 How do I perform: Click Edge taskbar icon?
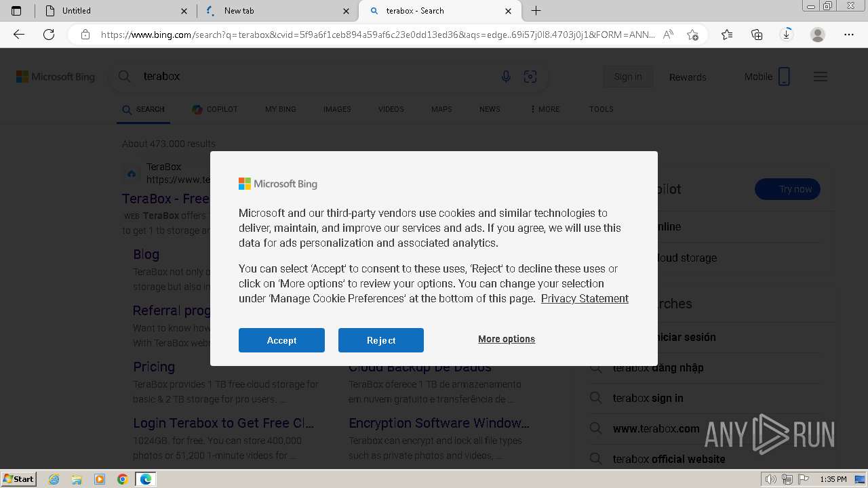146,479
